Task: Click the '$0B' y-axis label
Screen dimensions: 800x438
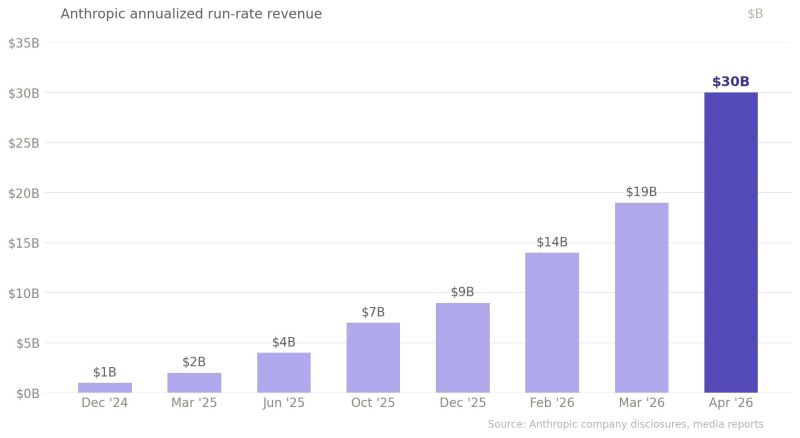Action: point(28,394)
